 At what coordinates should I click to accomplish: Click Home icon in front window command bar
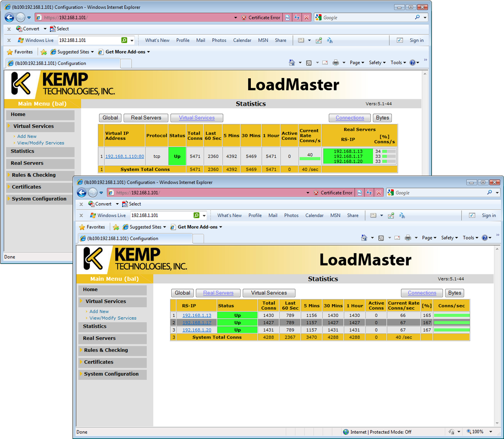364,238
